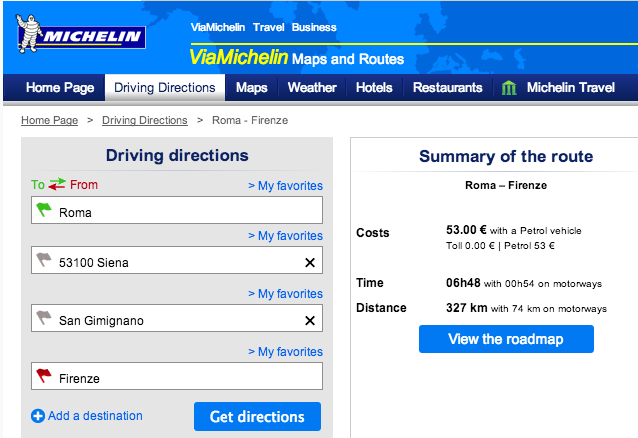Viewport: 638px width, 438px height.
Task: Open the Weather tab
Action: pos(312,88)
